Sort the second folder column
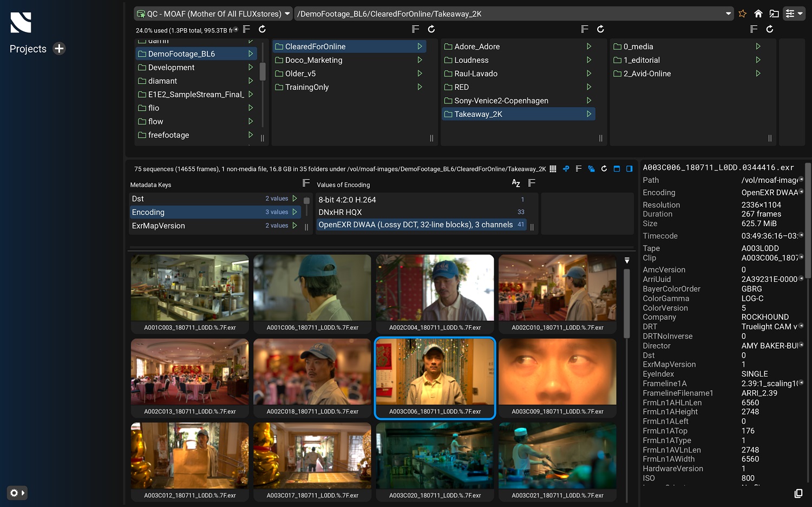812x507 pixels. click(x=416, y=29)
